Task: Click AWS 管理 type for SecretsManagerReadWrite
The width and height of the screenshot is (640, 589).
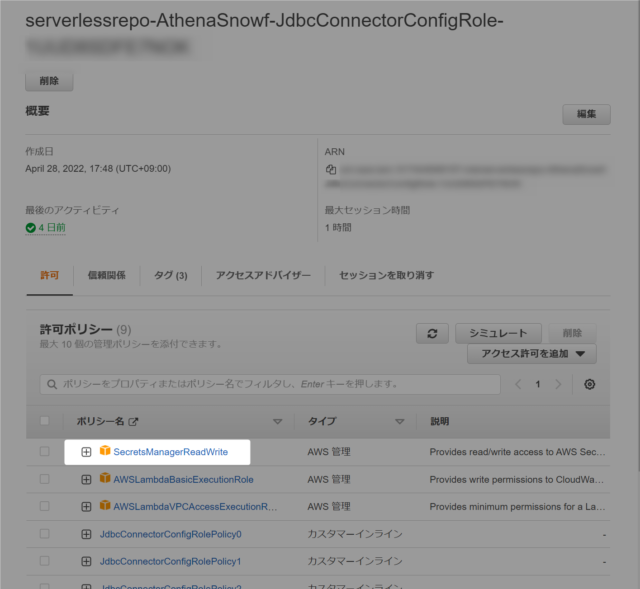Action: point(329,452)
